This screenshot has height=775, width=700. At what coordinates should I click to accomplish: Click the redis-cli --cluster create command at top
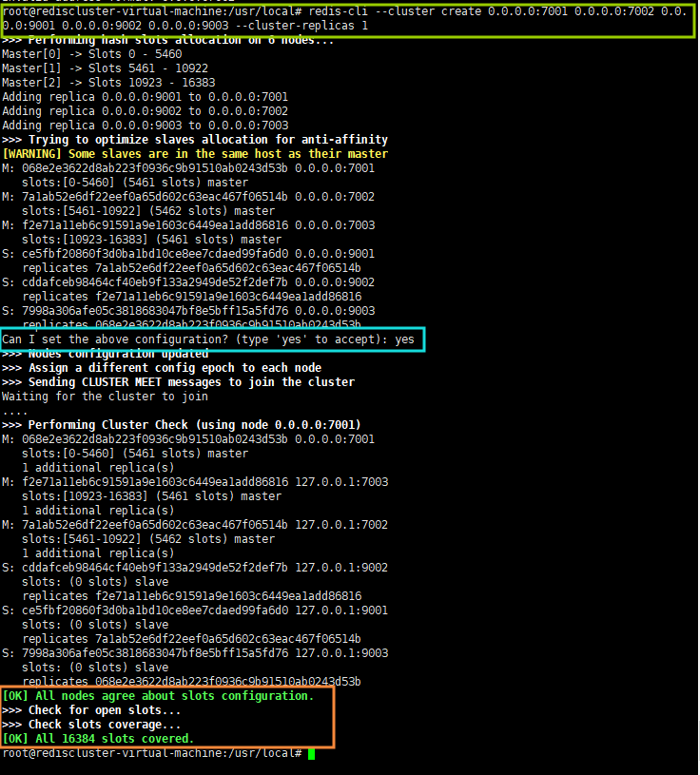346,18
